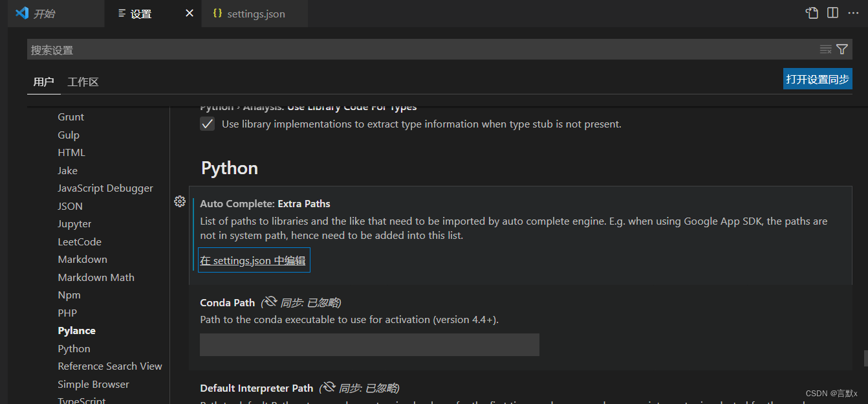Image resolution: width=868 pixels, height=404 pixels.
Task: Select HTML in settings tree
Action: tap(71, 153)
